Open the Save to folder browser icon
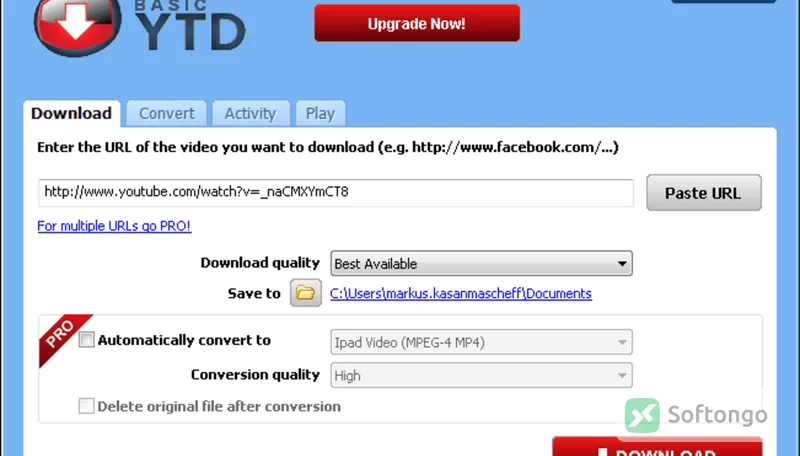The width and height of the screenshot is (800, 456). coord(306,293)
